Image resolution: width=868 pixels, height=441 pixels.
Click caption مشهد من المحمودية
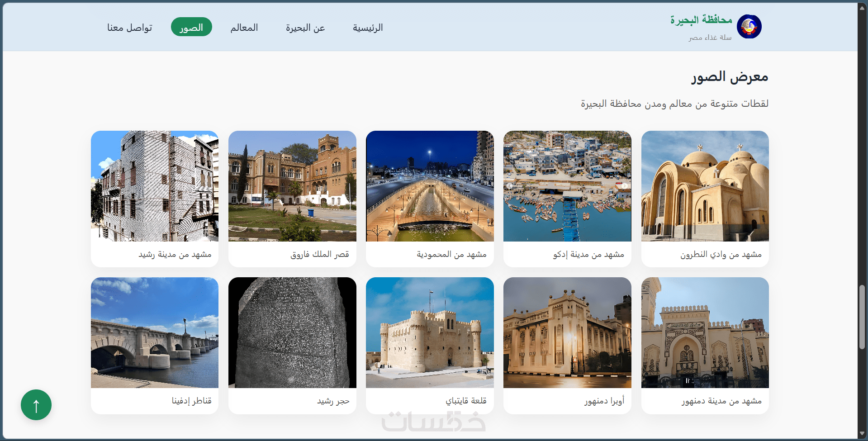coord(451,255)
